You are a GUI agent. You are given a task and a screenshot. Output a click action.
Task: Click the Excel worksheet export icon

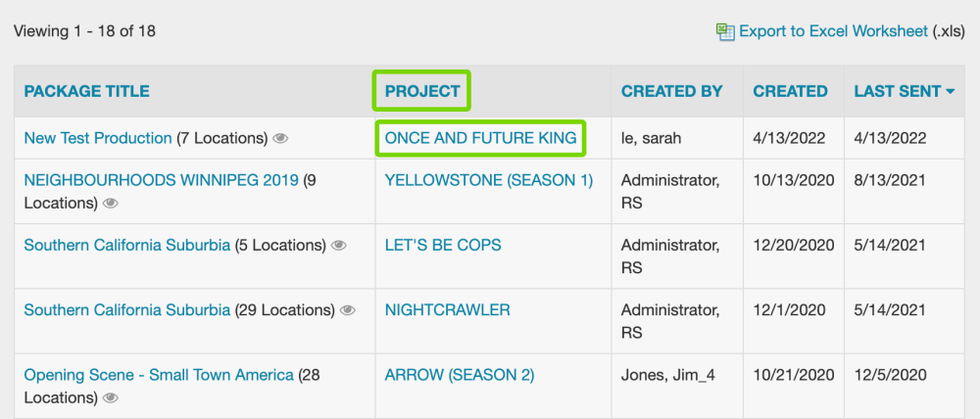[725, 32]
